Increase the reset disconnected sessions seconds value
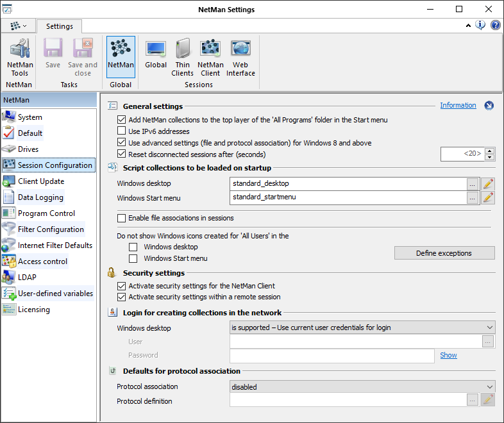 tap(490, 151)
